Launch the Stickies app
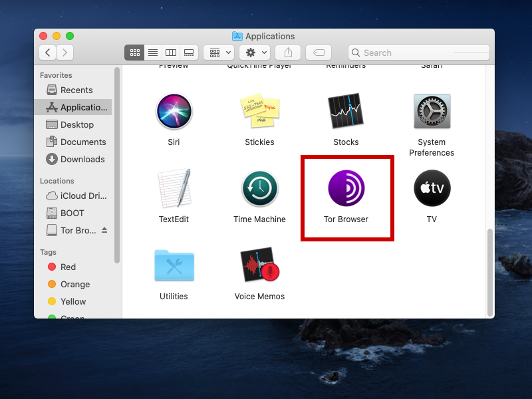Screen dimensions: 532x399 click(259, 111)
